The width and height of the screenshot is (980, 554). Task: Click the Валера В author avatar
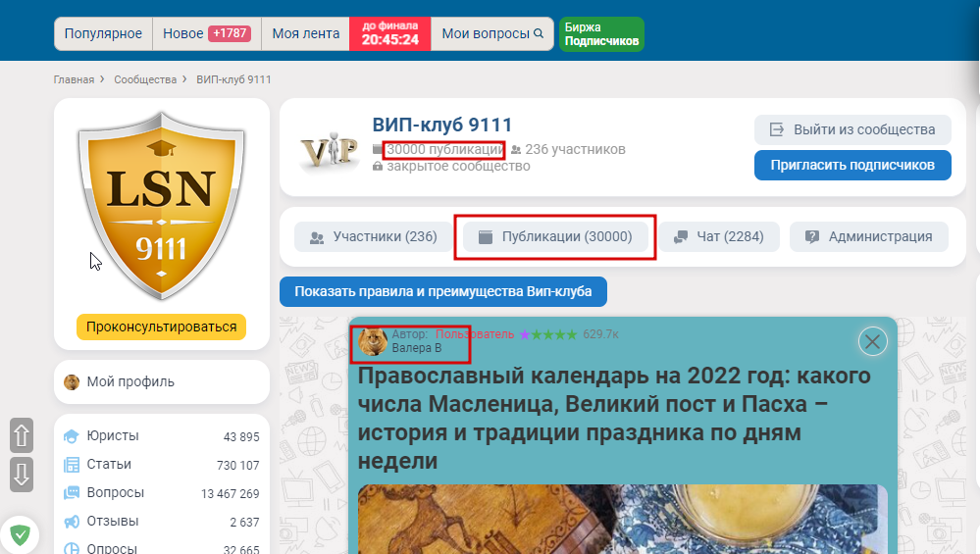click(373, 341)
